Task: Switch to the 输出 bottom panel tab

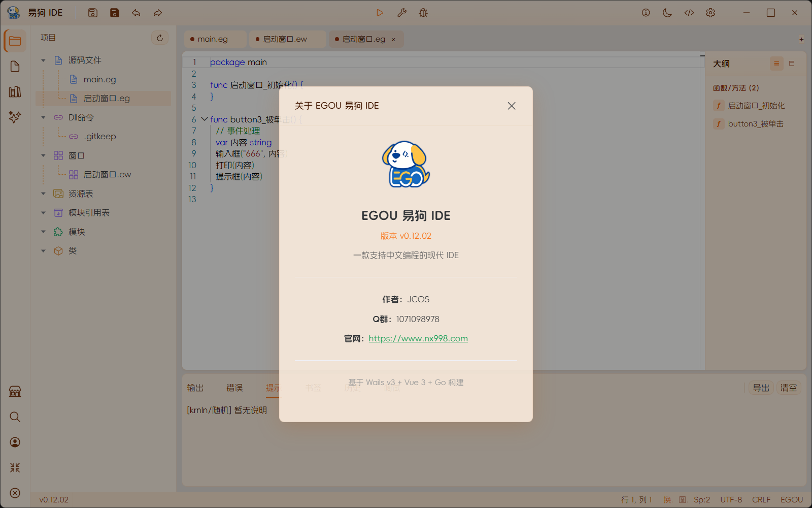Action: tap(195, 388)
